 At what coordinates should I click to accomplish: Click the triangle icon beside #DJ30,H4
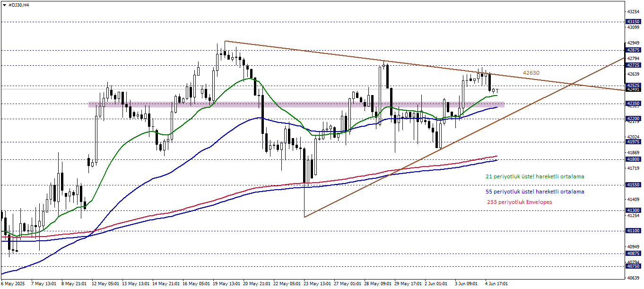point(5,5)
